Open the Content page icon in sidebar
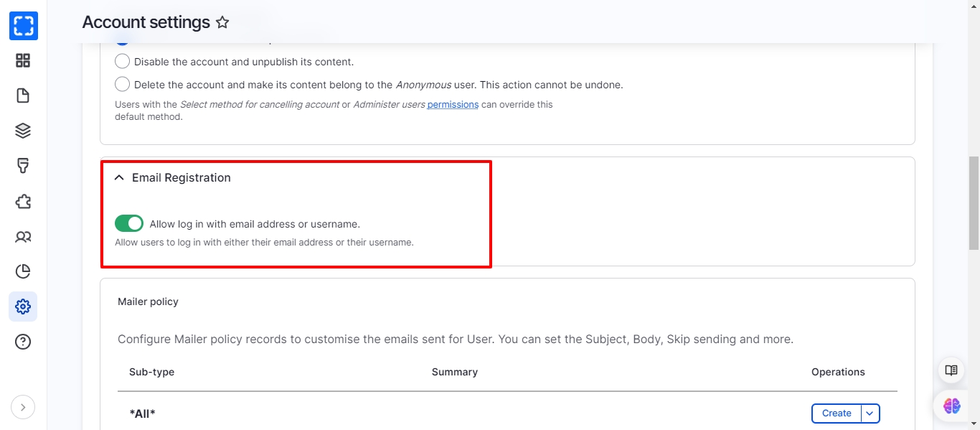The height and width of the screenshot is (430, 980). tap(23, 95)
